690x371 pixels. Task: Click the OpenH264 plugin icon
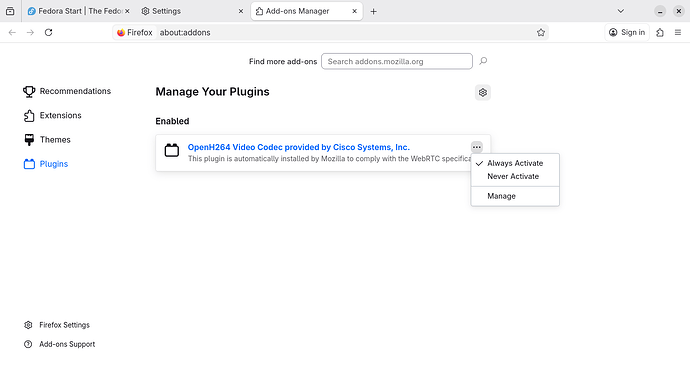tap(172, 150)
